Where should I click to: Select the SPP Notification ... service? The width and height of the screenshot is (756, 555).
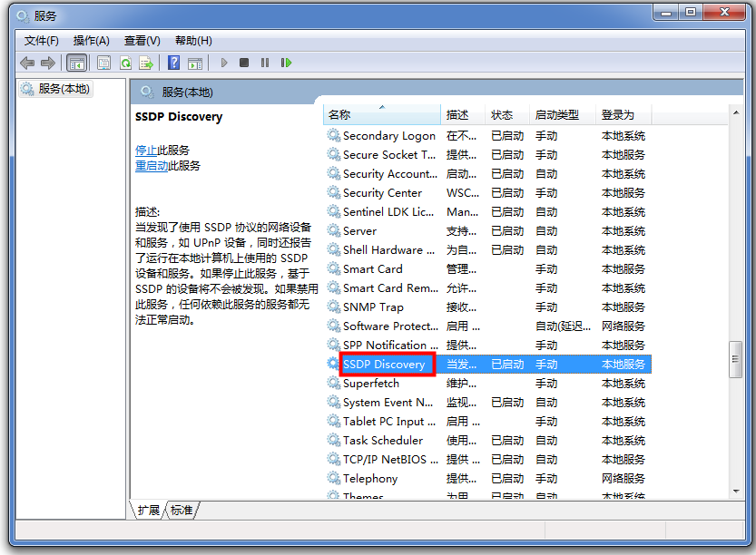[x=390, y=345]
